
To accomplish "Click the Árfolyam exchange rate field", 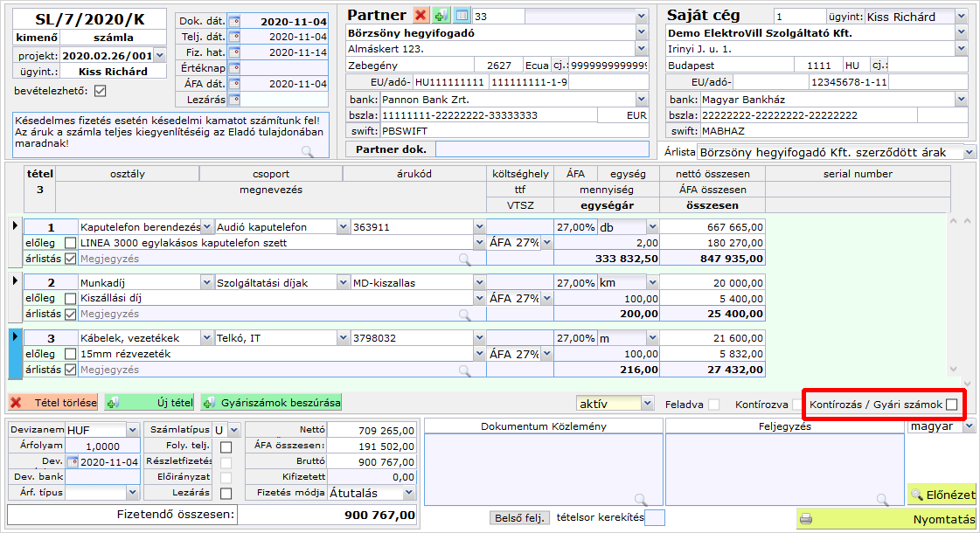I will [101, 446].
